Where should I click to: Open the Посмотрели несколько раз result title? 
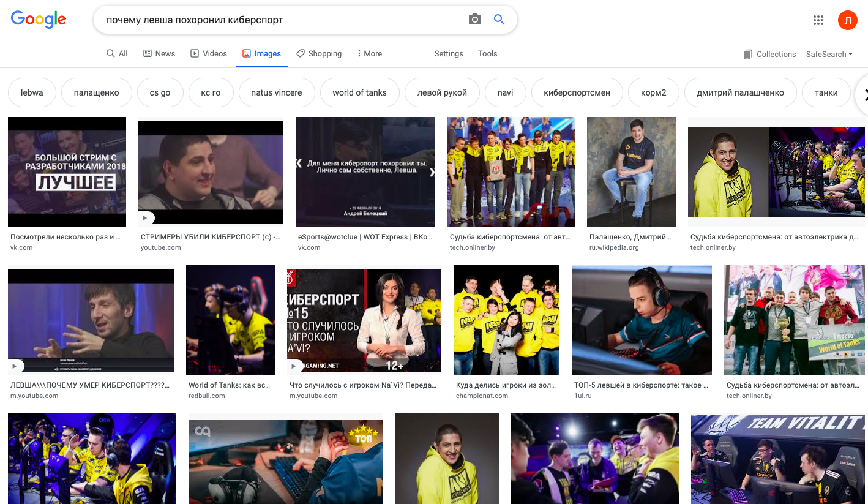point(65,237)
